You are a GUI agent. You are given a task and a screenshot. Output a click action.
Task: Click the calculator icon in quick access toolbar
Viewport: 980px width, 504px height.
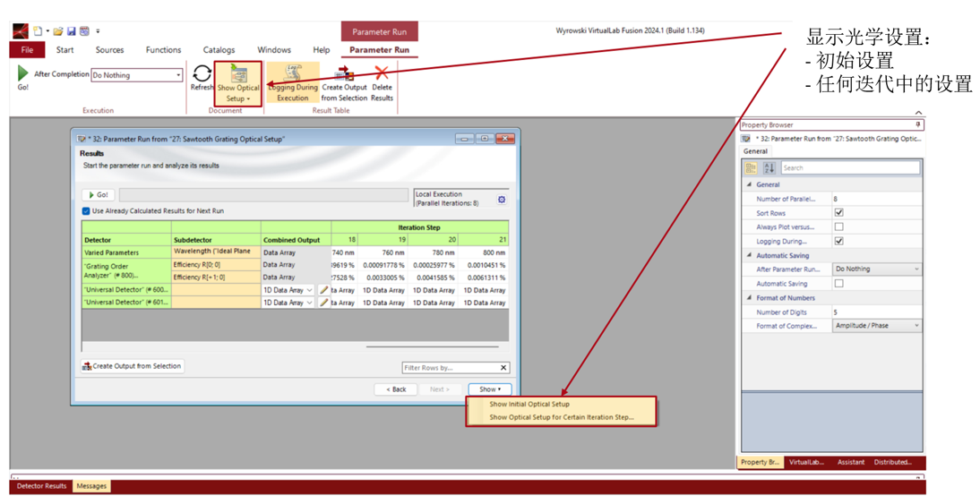point(84,30)
